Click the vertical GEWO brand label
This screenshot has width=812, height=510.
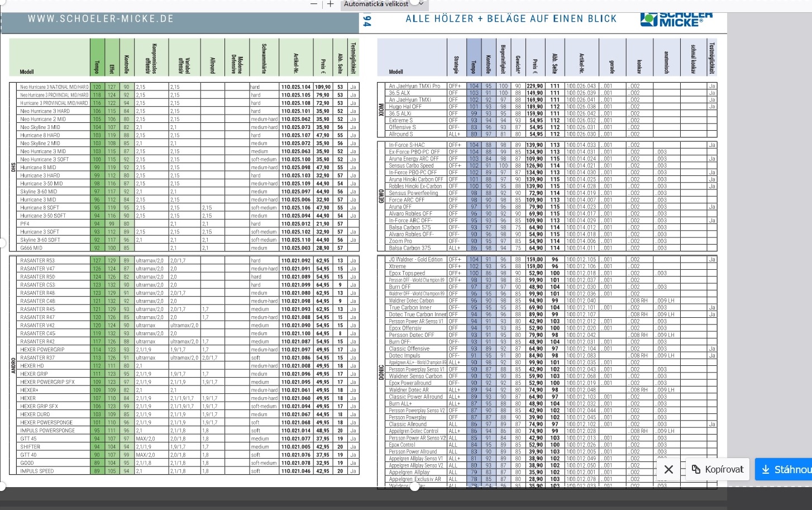[381, 196]
